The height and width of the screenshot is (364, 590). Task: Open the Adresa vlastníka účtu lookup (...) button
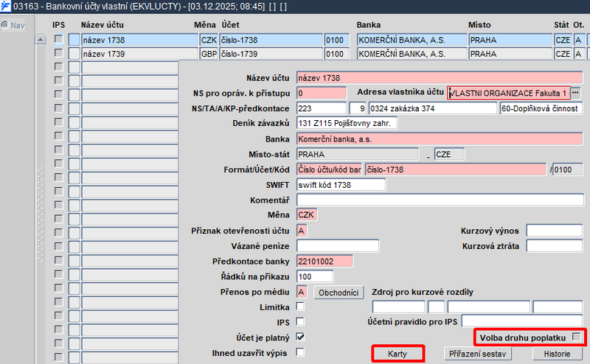576,93
